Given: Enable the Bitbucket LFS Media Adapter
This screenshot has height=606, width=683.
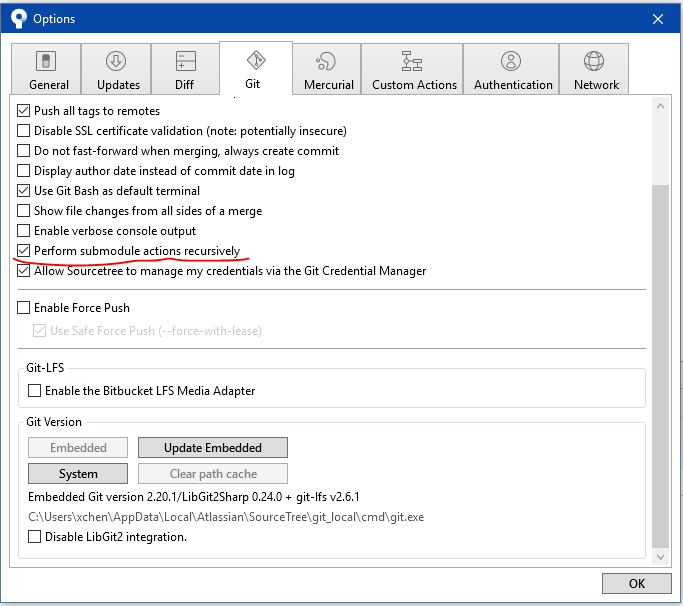Looking at the screenshot, I should pyautogui.click(x=34, y=390).
